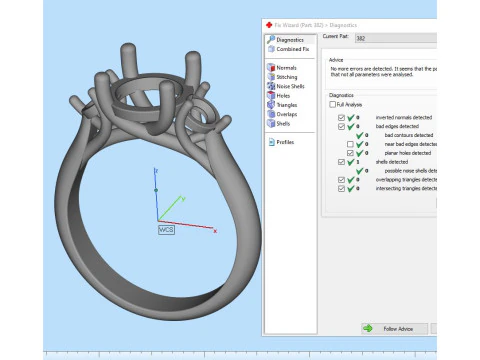Select the Triangles fix icon
480x360 pixels.
coord(271,105)
